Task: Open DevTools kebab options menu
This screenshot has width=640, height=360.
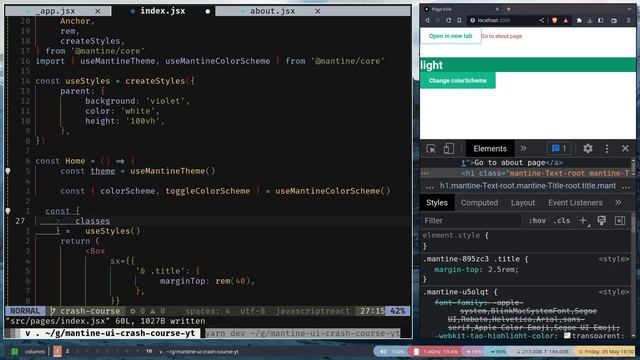Action: 607,149
